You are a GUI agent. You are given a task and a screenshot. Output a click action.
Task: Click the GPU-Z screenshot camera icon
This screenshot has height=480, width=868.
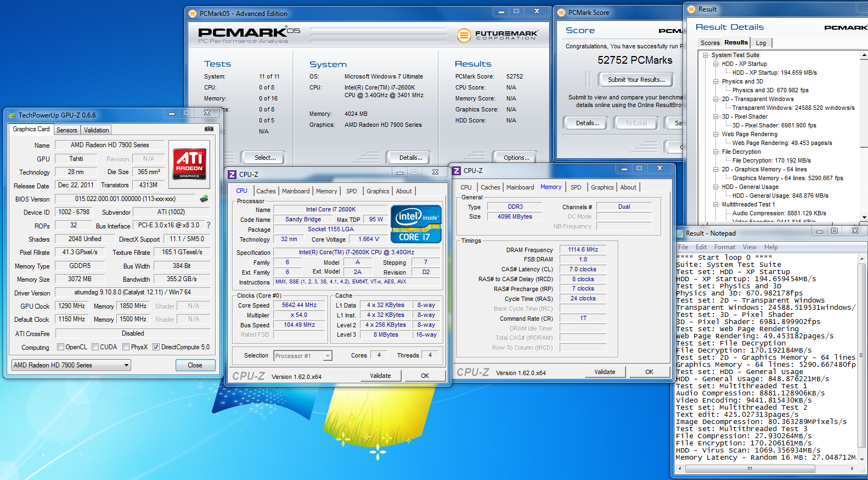coord(208,129)
